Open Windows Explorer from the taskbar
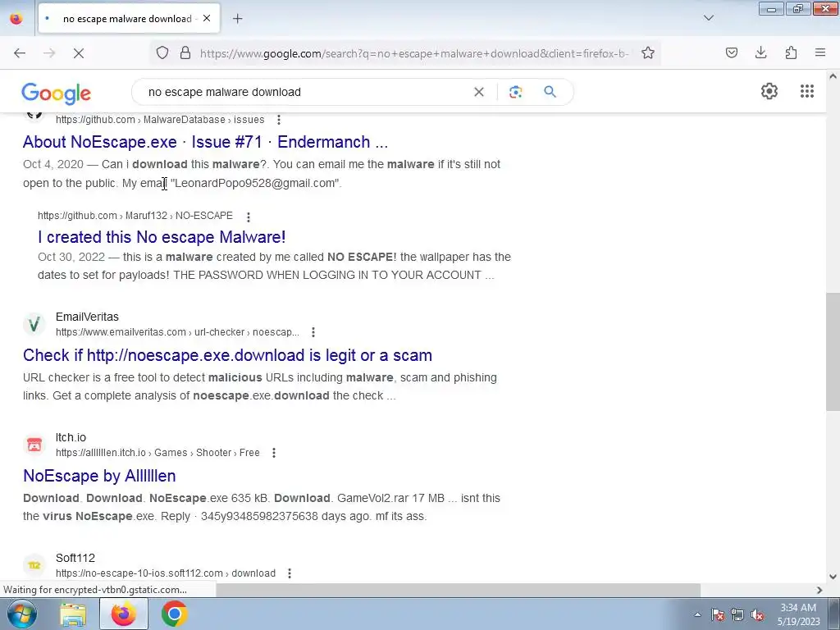 73,614
